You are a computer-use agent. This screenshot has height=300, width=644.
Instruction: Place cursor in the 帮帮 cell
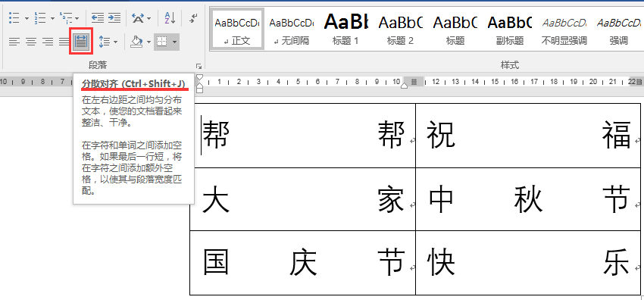[x=303, y=136]
